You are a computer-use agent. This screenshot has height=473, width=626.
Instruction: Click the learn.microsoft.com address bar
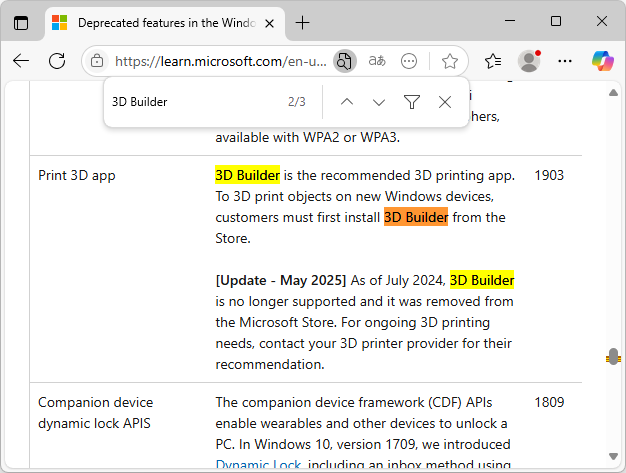pyautogui.click(x=220, y=61)
